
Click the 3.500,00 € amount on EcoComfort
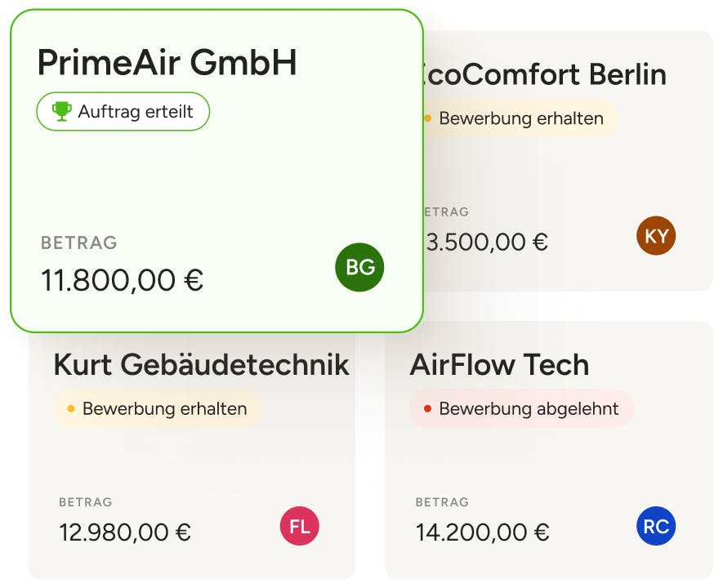486,242
